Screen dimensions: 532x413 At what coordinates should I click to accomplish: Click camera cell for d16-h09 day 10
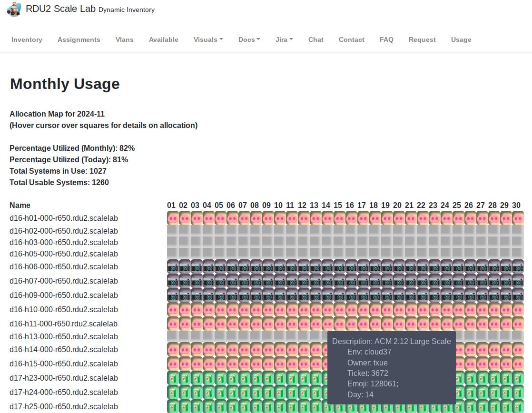pyautogui.click(x=280, y=295)
